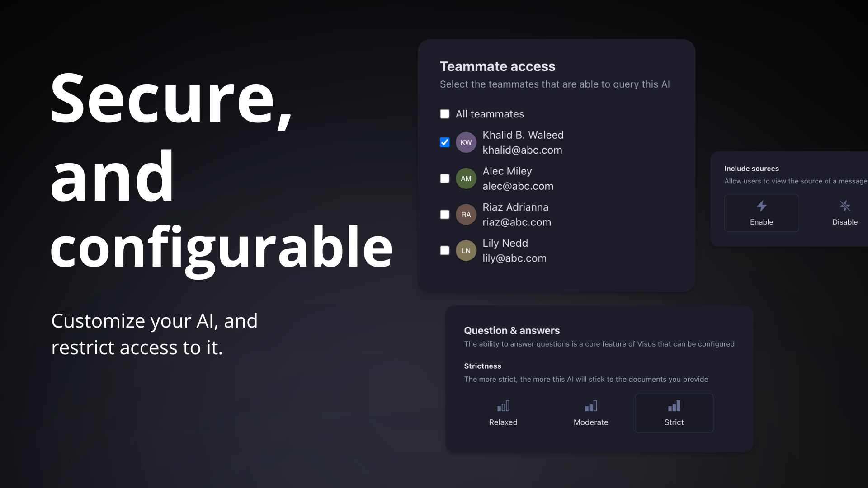
Task: Click the green AM avatar
Action: pyautogui.click(x=466, y=178)
